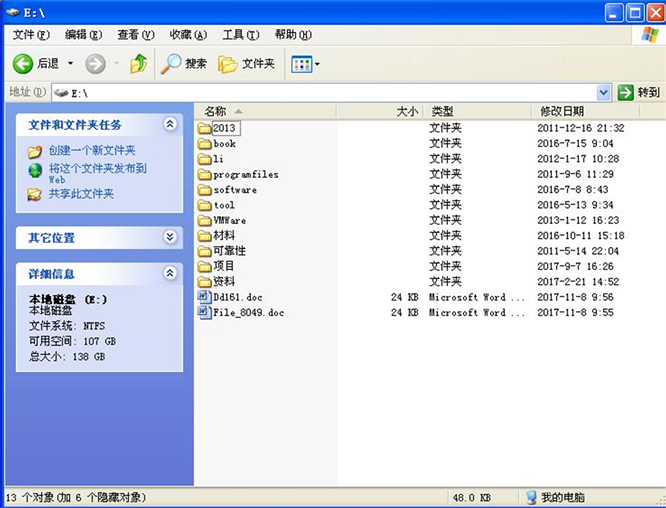
Task: Click the E:\ address bar field
Action: (330, 92)
